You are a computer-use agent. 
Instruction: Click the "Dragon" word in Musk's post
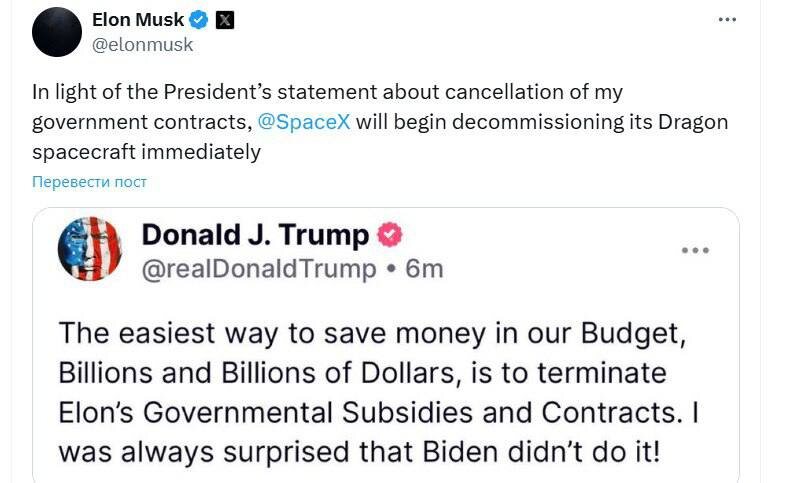pyautogui.click(x=666, y=123)
